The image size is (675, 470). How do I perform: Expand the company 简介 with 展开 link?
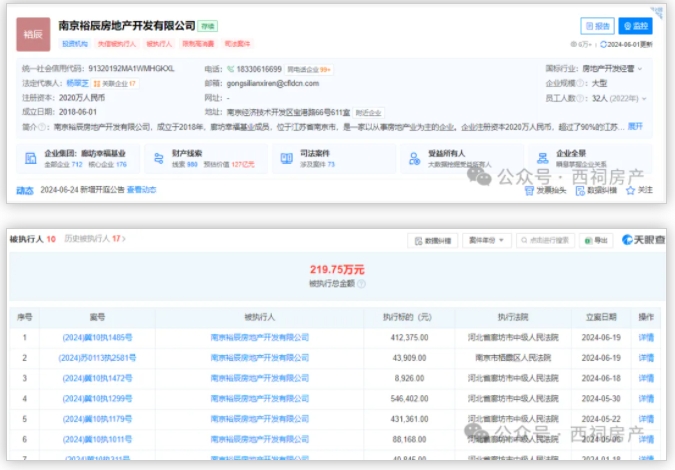point(634,126)
